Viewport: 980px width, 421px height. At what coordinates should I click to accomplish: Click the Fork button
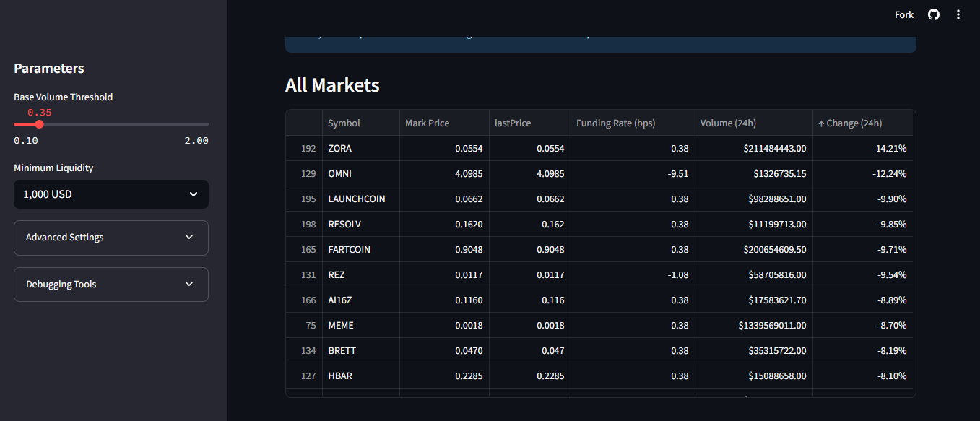coord(903,14)
